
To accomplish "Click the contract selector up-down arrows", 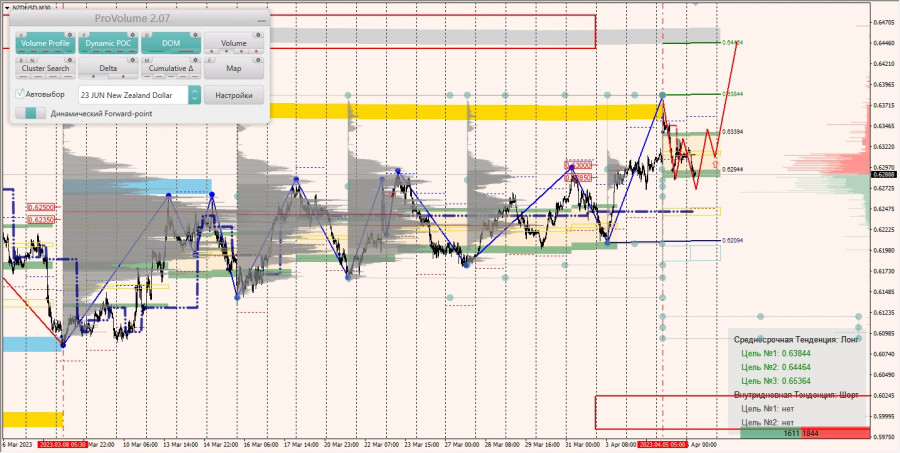I will (x=194, y=95).
